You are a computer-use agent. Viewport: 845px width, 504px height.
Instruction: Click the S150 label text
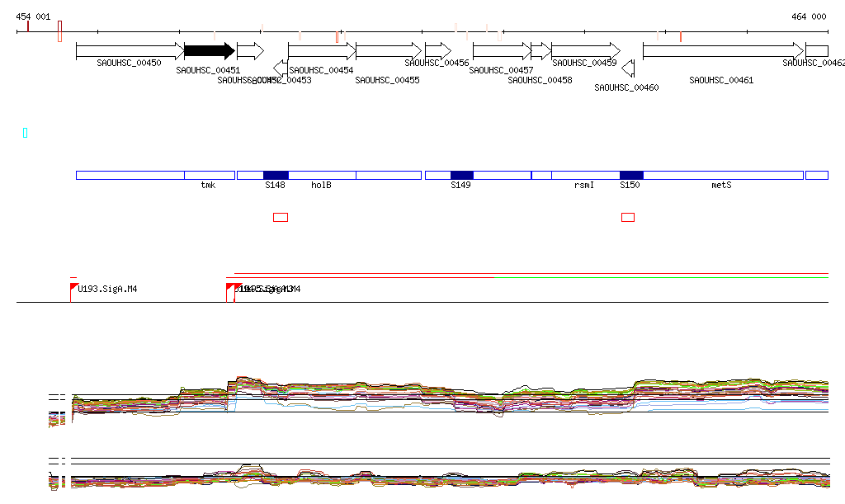click(630, 186)
